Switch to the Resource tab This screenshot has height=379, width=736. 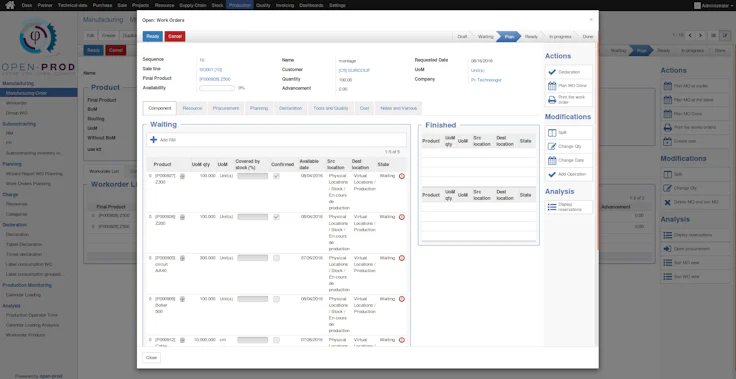coord(192,108)
